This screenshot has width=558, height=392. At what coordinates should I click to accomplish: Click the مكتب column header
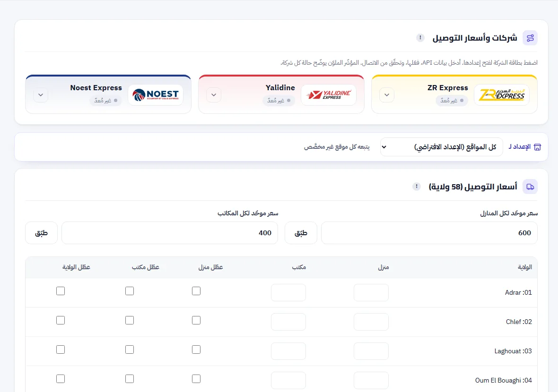[x=299, y=267]
